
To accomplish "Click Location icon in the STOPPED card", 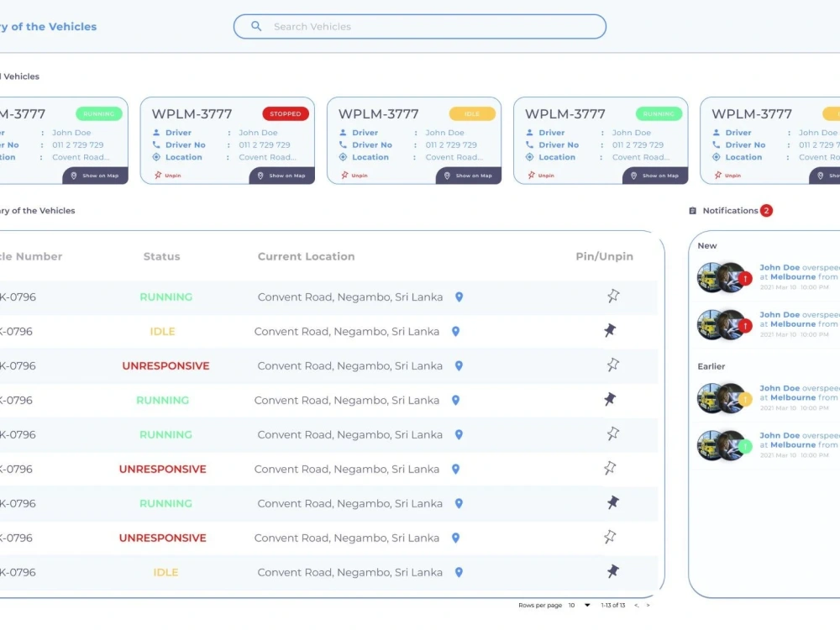I will (x=156, y=157).
